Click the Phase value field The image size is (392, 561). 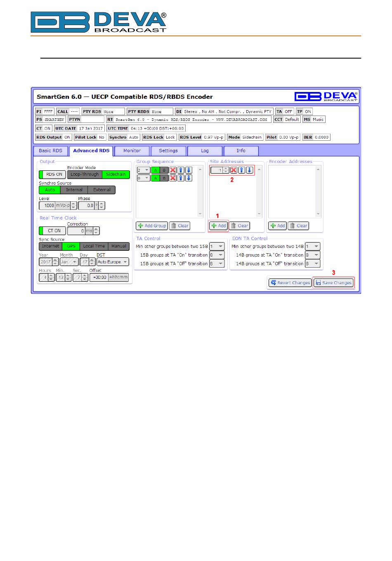(x=86, y=205)
